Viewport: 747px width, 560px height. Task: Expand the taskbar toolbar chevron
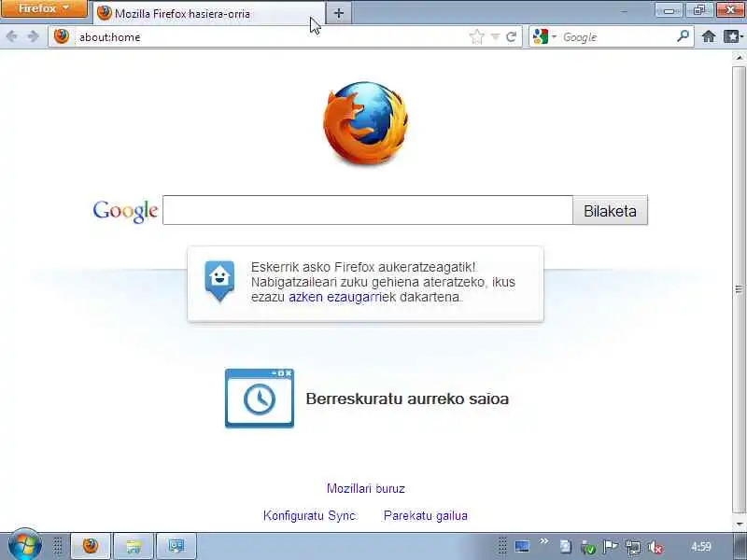tap(543, 541)
